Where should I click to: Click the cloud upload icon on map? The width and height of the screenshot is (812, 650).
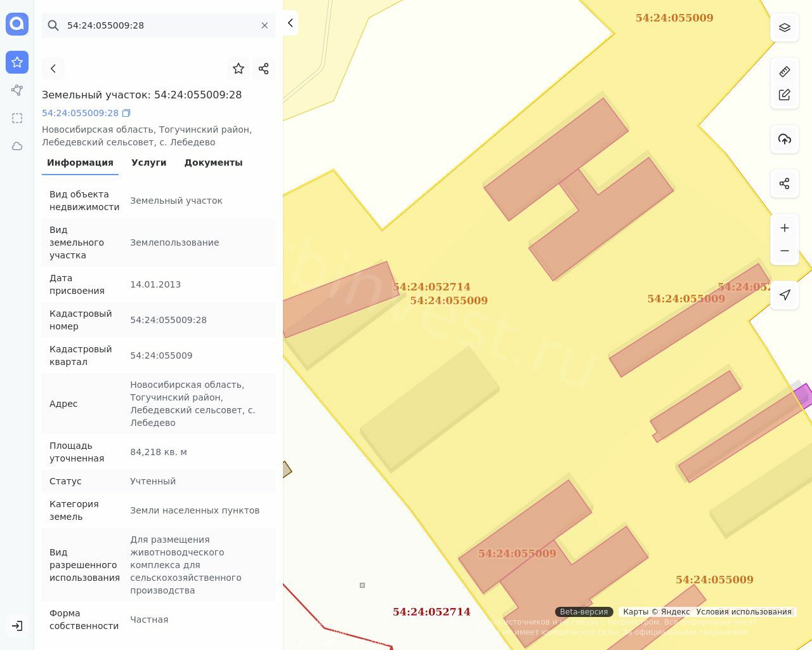point(785,139)
